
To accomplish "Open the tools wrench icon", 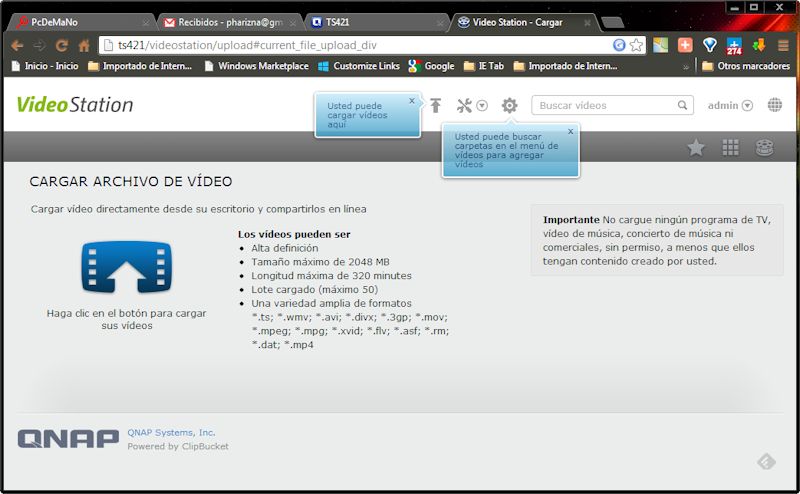I will [x=464, y=105].
